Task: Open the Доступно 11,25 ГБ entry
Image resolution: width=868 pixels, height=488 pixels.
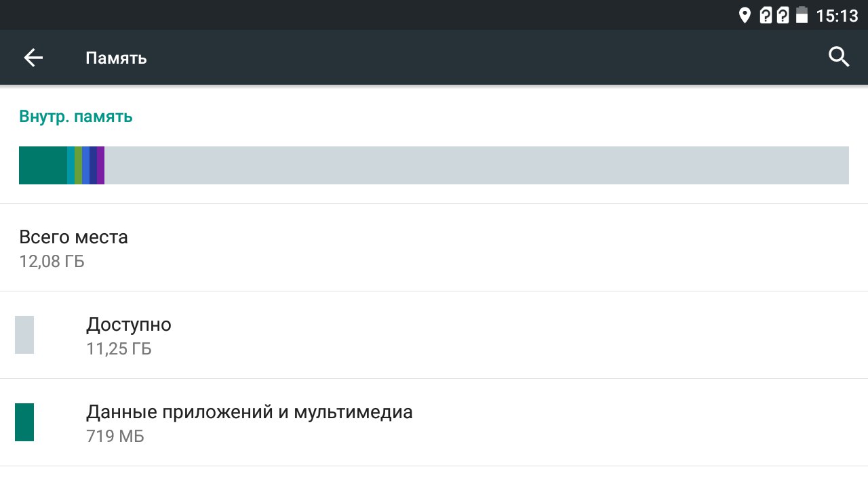Action: pyautogui.click(x=129, y=335)
